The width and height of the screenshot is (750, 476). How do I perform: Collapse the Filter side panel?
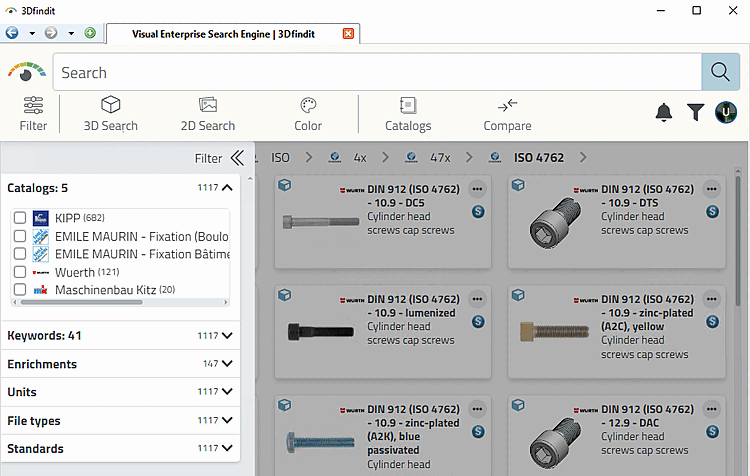click(237, 158)
